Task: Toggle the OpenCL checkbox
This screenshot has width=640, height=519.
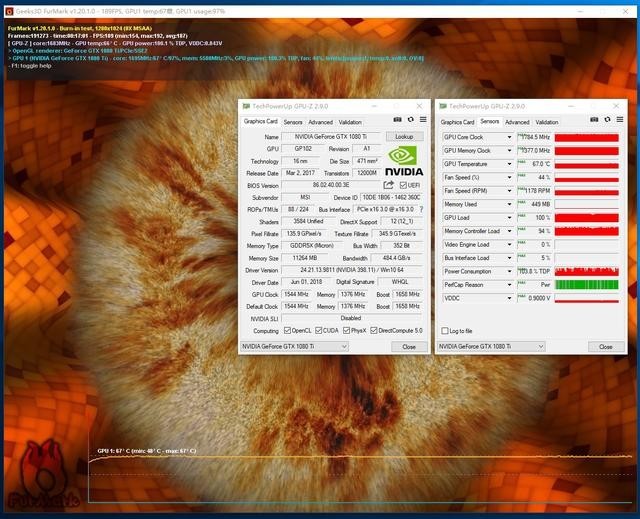Action: click(x=287, y=330)
